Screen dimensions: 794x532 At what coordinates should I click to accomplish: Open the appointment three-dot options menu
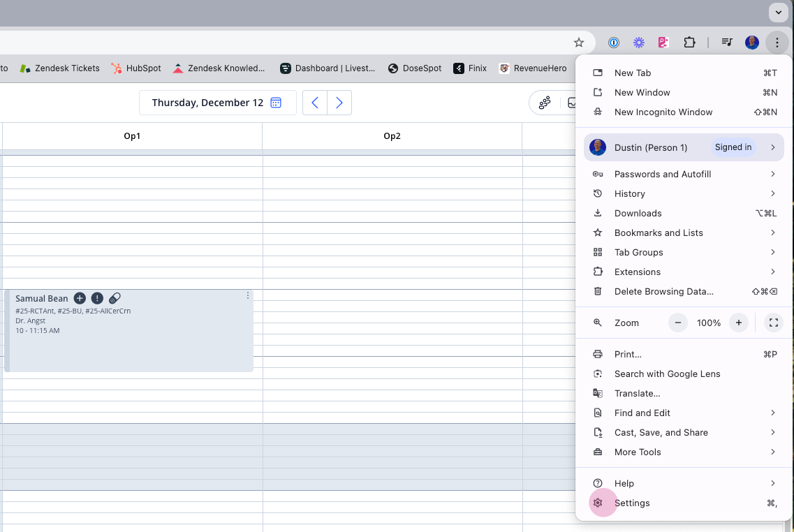coord(248,295)
